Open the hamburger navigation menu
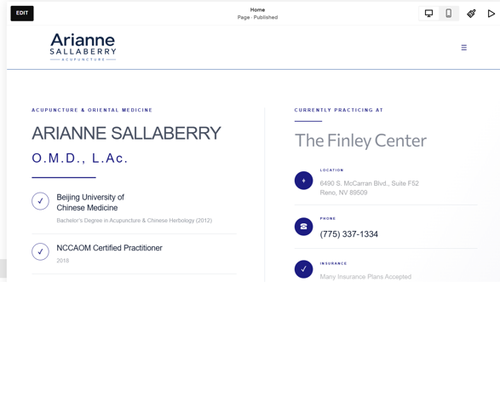The width and height of the screenshot is (500, 409). (464, 48)
